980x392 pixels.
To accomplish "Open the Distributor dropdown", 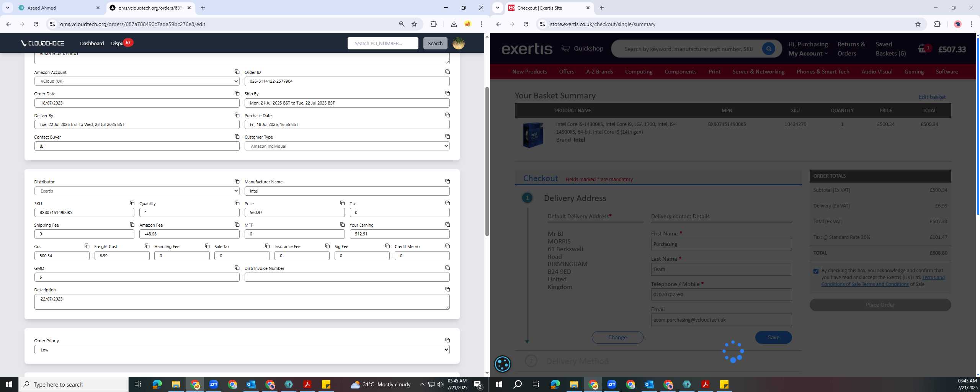I will 137,191.
